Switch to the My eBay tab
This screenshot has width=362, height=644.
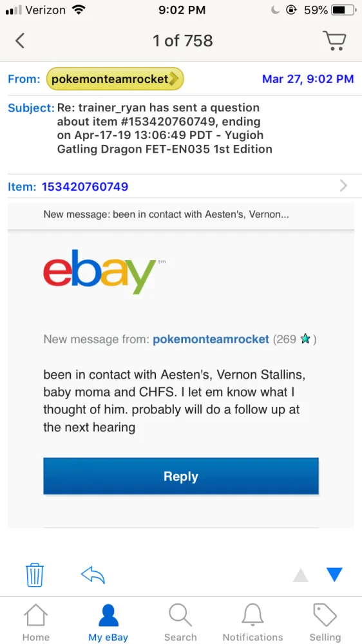click(108, 622)
